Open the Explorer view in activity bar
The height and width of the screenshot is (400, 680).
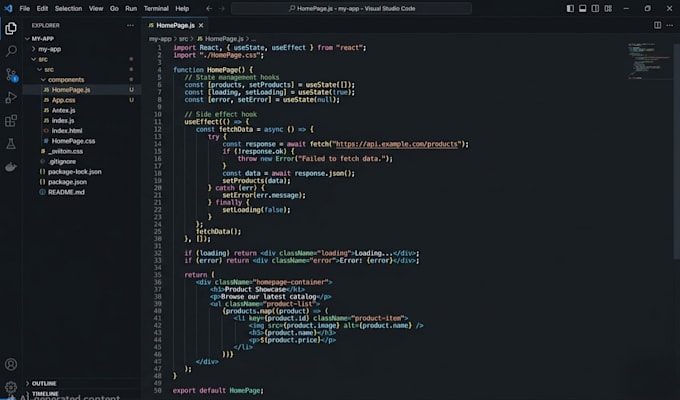pyautogui.click(x=11, y=29)
